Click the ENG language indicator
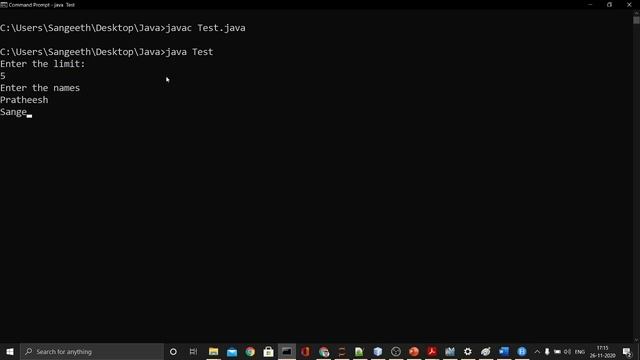Viewport: 640px width, 360px height. [580, 352]
